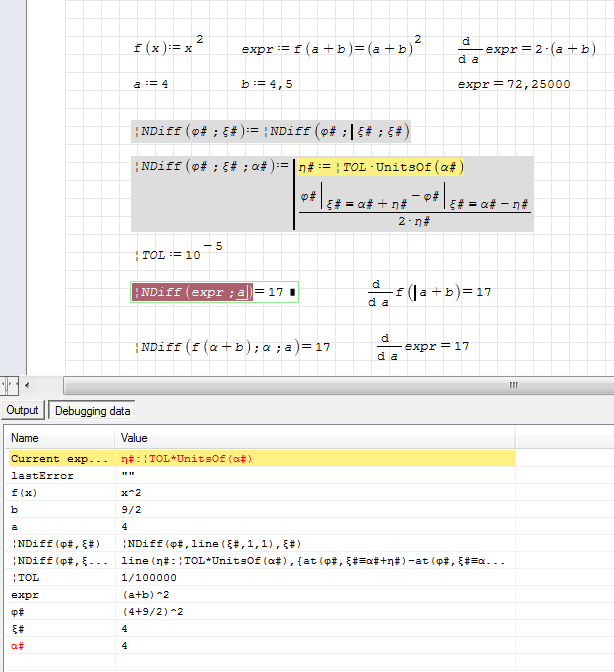This screenshot has height=672, width=614.
Task: Click the pane splitter icon left of scrollbar
Action: (x=8, y=385)
